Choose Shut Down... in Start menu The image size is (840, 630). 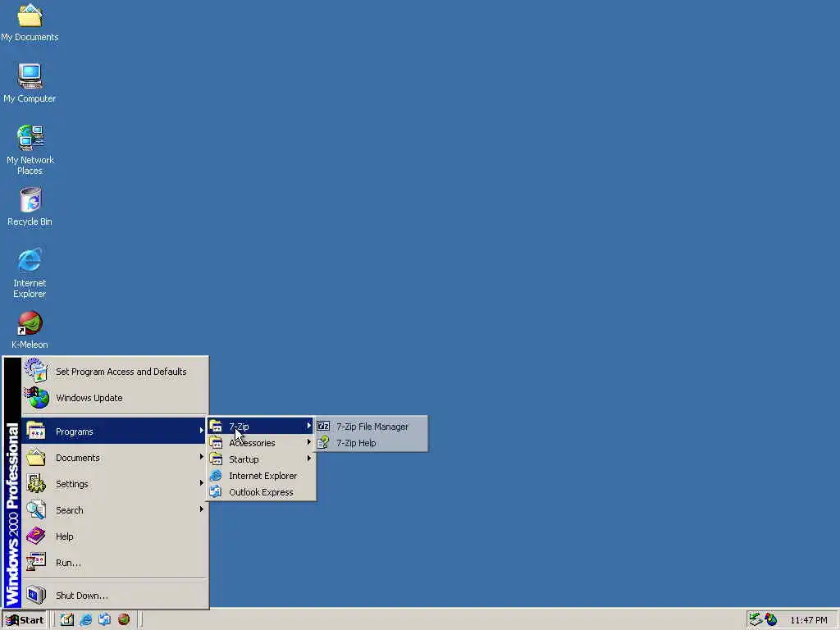coord(114,596)
